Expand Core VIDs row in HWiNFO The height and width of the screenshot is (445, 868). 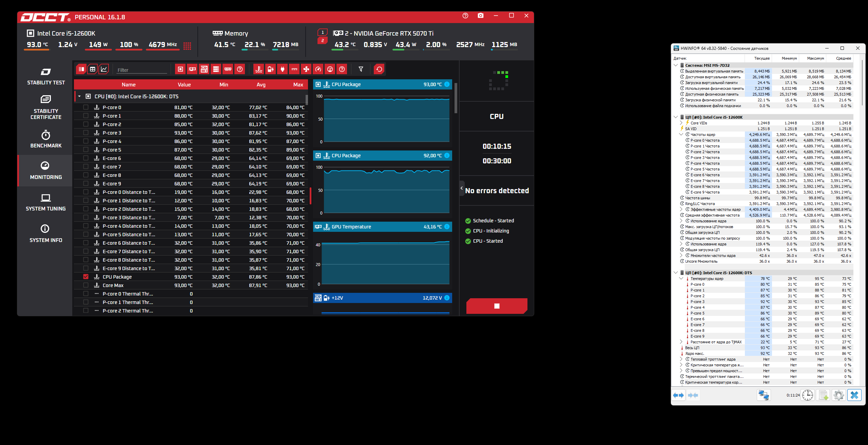tap(681, 123)
